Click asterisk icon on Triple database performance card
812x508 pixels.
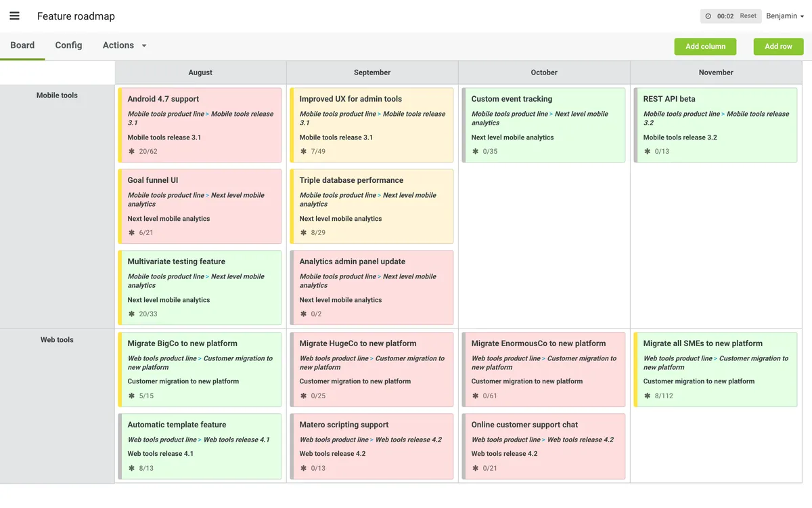click(x=303, y=232)
